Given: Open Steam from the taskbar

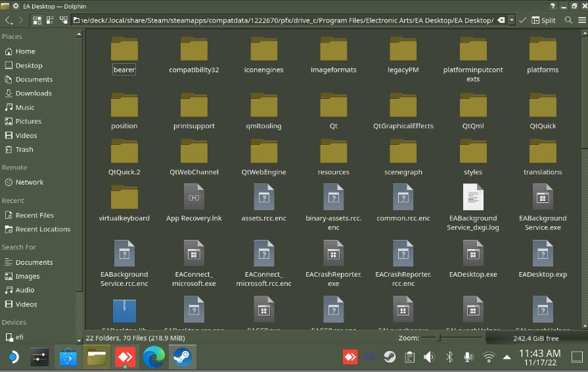Looking at the screenshot, I should pos(181,358).
